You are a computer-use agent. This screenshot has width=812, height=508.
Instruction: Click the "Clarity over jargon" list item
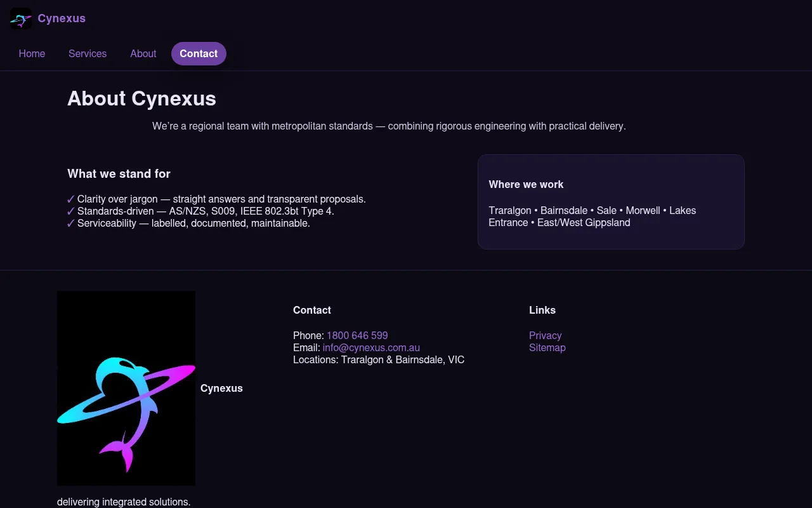coord(216,199)
